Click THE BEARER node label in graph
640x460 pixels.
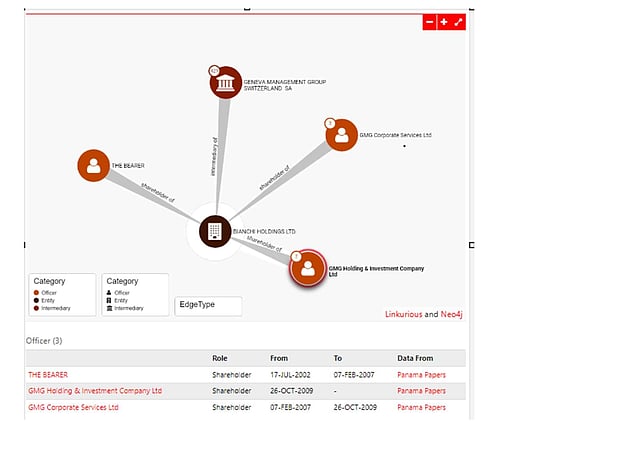[128, 166]
